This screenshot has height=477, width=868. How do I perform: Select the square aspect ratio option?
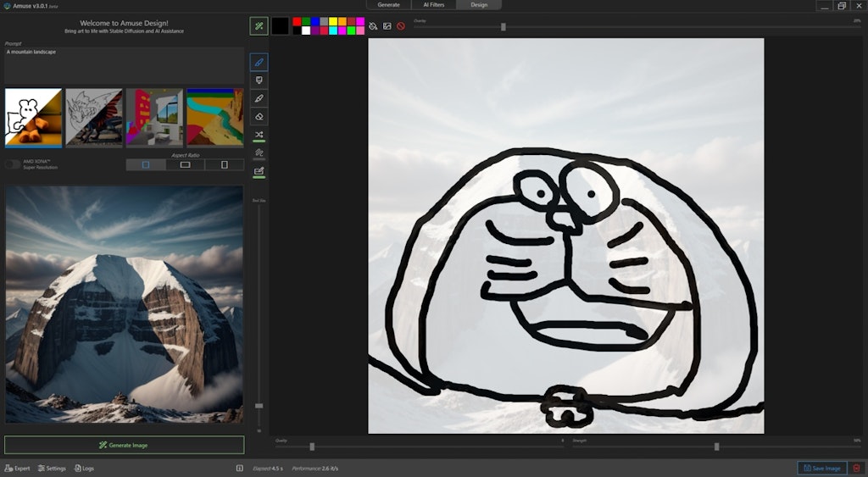[146, 164]
